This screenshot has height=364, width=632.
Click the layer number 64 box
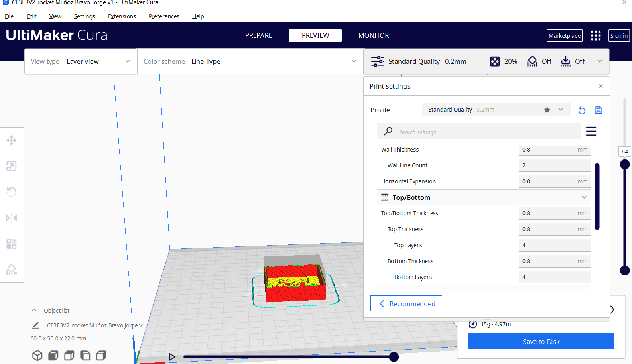point(624,152)
